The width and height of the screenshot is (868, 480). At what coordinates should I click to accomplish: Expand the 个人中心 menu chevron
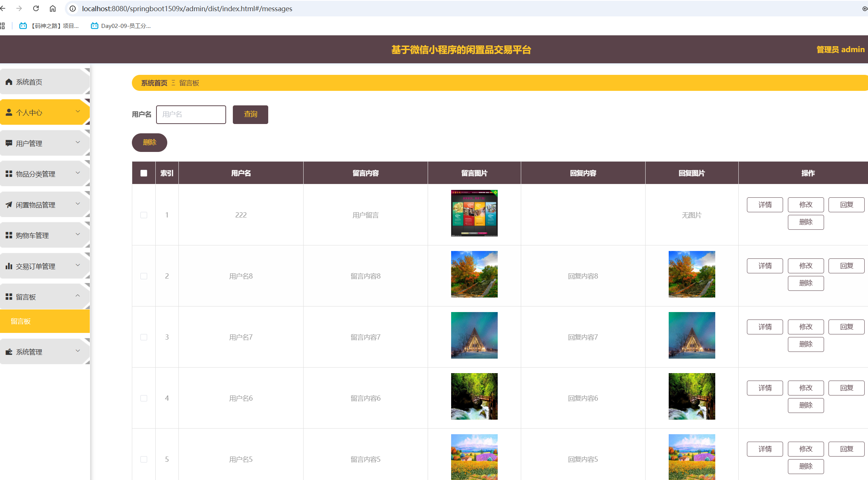pos(78,111)
